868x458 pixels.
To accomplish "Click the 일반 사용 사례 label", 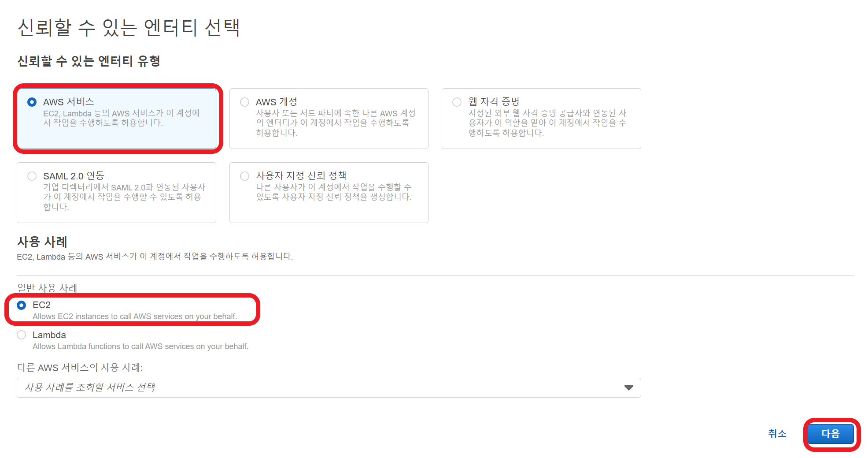I will (x=47, y=288).
